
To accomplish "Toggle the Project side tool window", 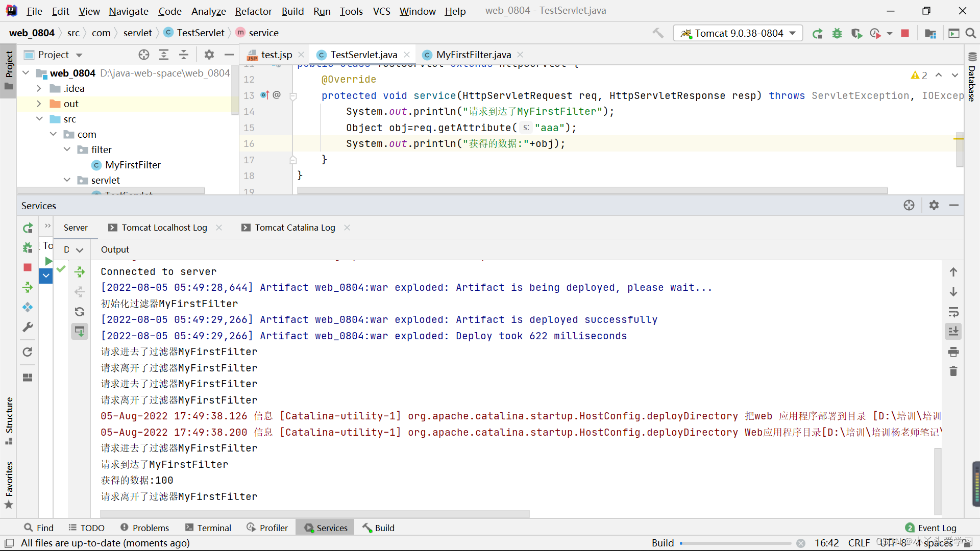I will coord(9,70).
